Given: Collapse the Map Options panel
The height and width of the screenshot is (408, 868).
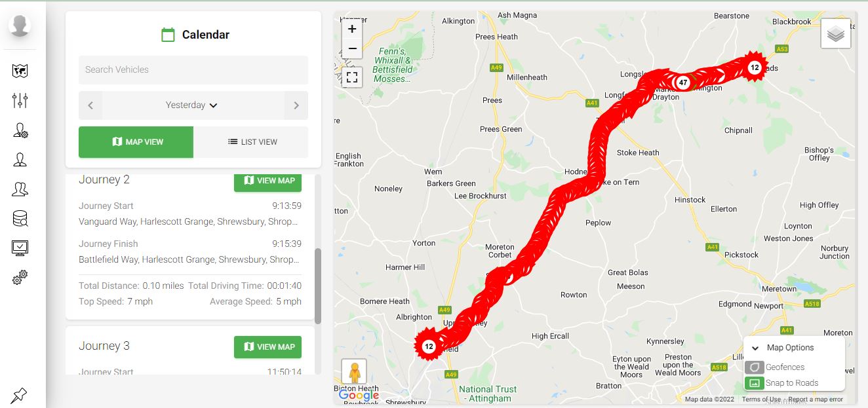Looking at the screenshot, I should coord(755,348).
